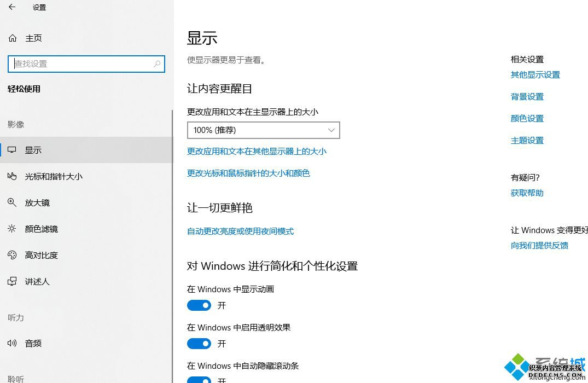This screenshot has width=588, height=383.
Task: Click the speaker icon beside 音频
Action: click(12, 343)
